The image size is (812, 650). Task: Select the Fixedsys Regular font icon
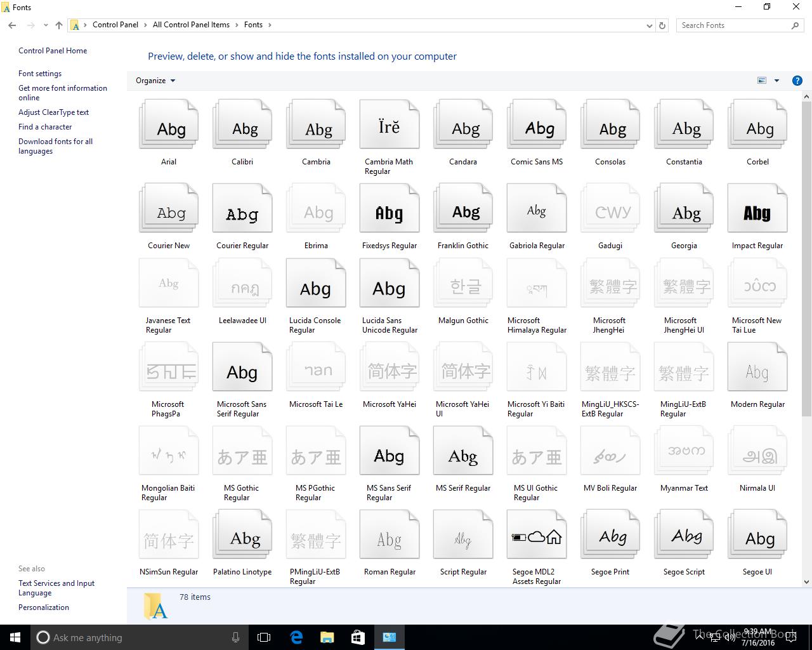click(x=390, y=208)
